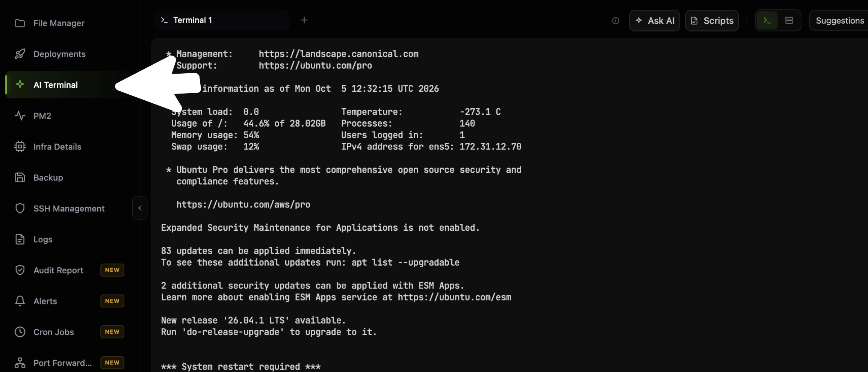The width and height of the screenshot is (868, 372).
Task: Click the info circle icon near Ask AI
Action: coord(615,21)
